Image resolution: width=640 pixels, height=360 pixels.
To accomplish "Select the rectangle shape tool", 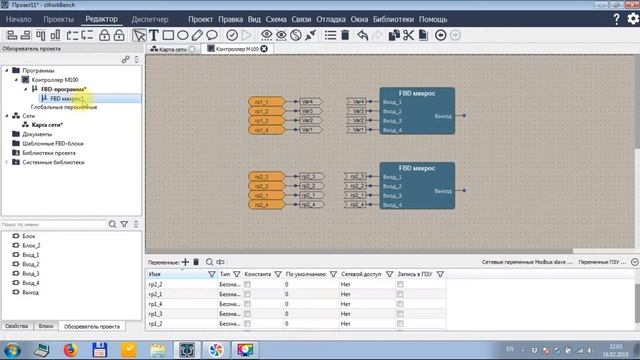I will tap(168, 35).
